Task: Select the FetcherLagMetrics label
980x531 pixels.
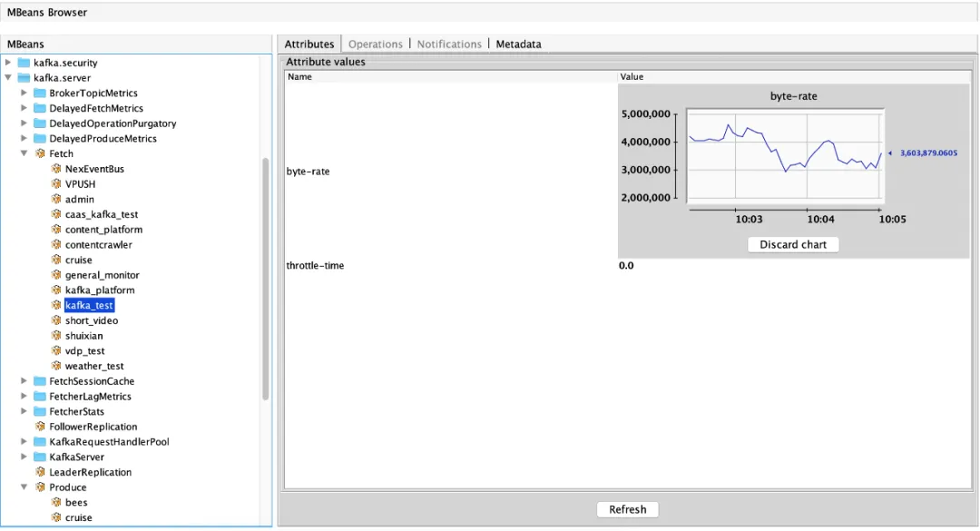Action: coord(91,397)
